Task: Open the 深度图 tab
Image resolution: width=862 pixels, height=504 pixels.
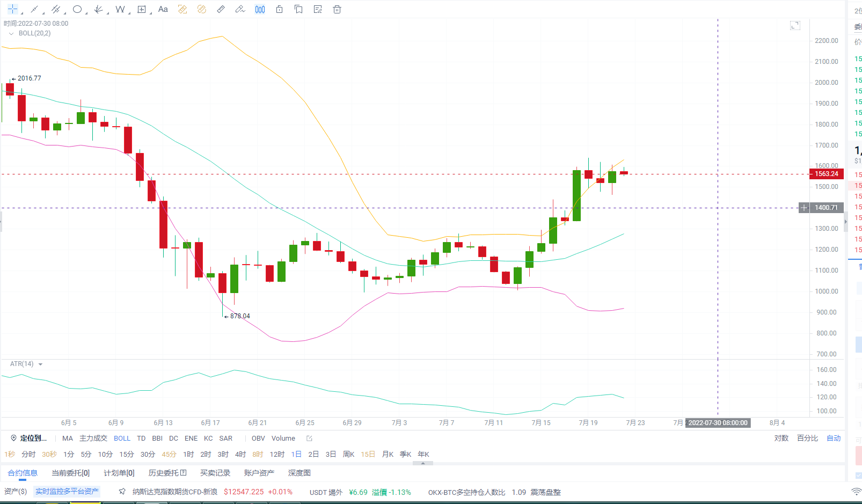Action: [299, 473]
